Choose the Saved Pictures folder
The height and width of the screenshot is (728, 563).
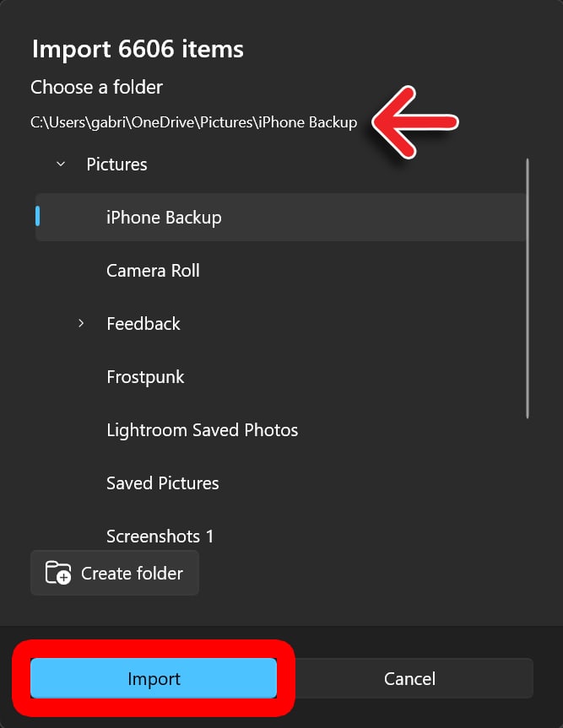point(162,483)
